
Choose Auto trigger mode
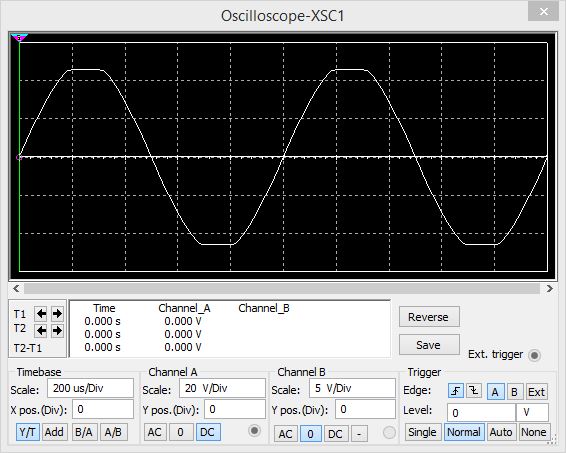pyautogui.click(x=501, y=432)
